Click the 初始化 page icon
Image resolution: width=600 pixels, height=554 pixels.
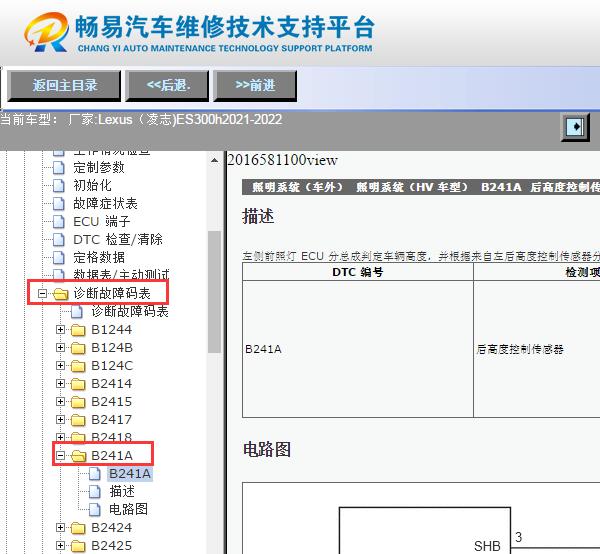(x=59, y=185)
